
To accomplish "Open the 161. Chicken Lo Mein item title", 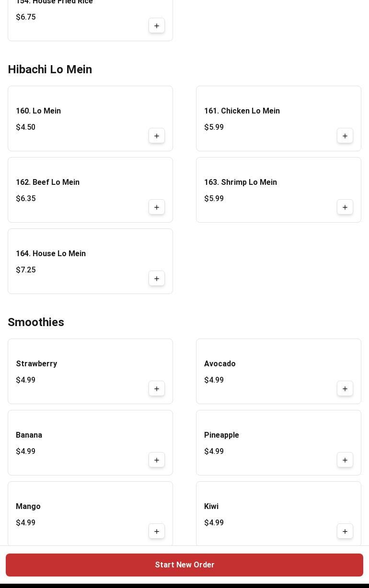I will click(242, 111).
